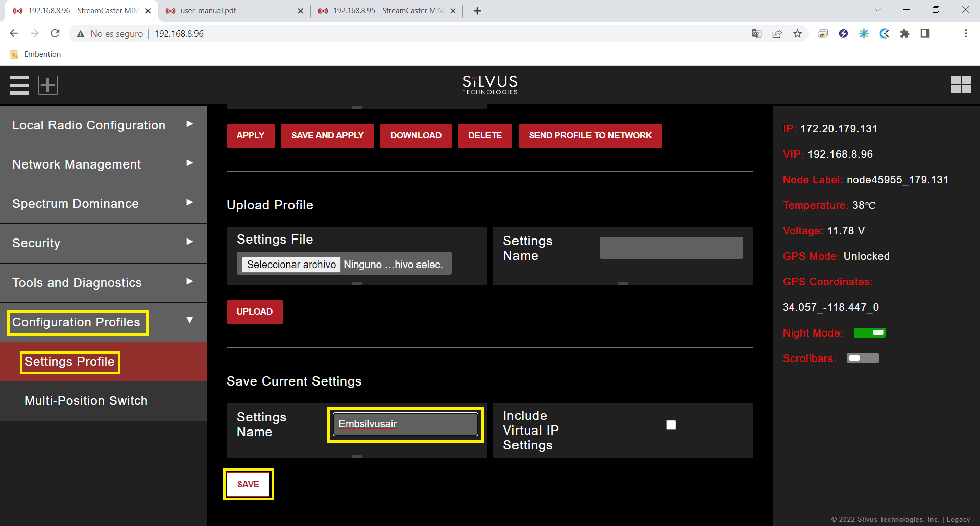Open the hamburger menu icon
This screenshot has width=980, height=526.
click(x=19, y=85)
